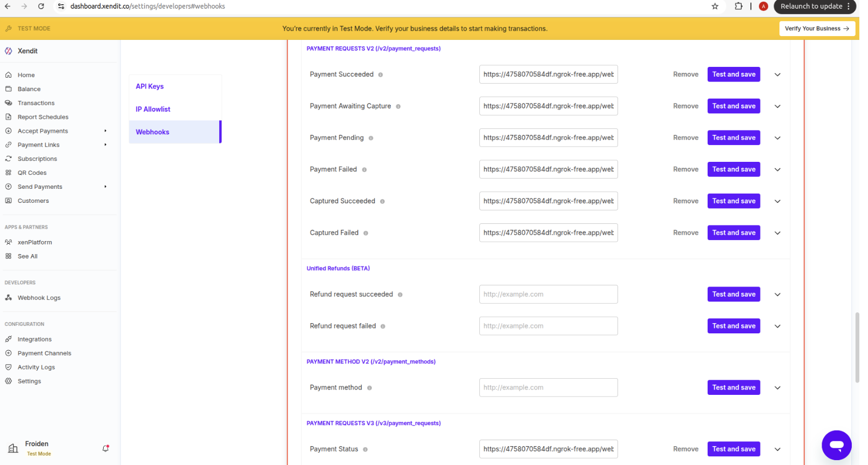Image resolution: width=868 pixels, height=465 pixels.
Task: Open the browser extensions puzzle icon
Action: (738, 6)
